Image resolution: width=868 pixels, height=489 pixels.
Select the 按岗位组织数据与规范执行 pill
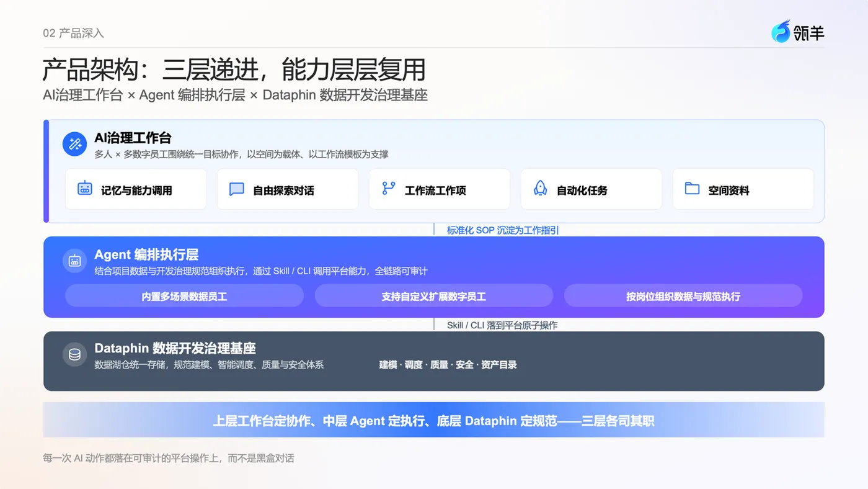pos(683,296)
